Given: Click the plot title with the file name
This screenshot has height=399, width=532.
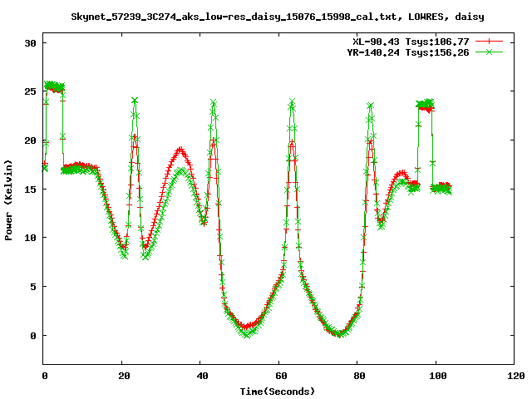Looking at the screenshot, I should click(277, 17).
